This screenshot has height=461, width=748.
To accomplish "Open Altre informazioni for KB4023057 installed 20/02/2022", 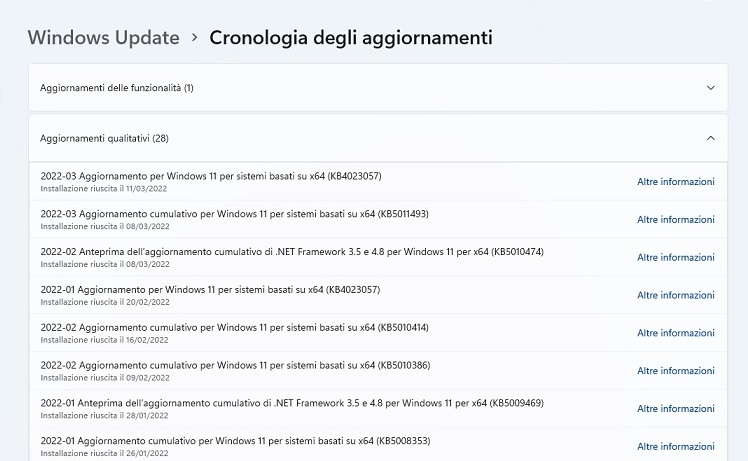I will tap(675, 295).
